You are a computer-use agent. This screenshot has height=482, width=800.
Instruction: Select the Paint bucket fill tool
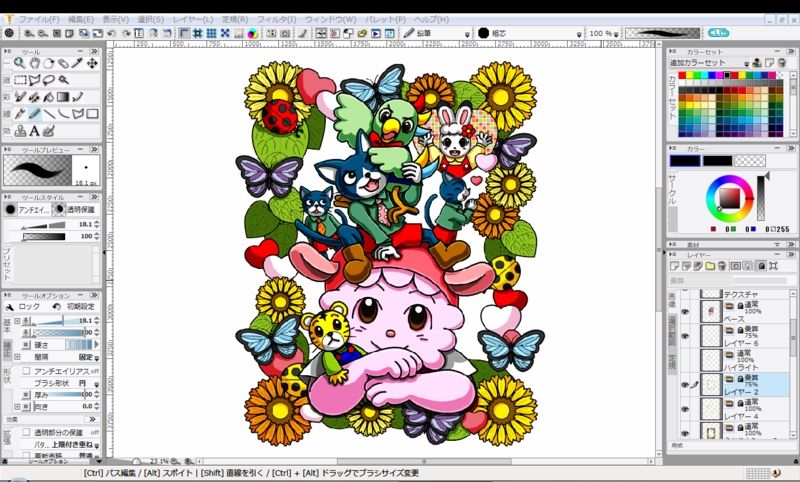tap(48, 97)
